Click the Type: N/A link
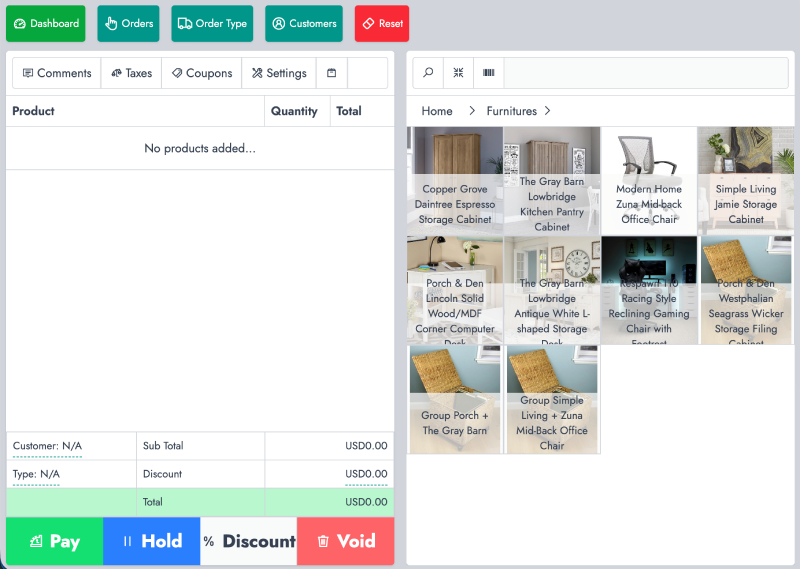This screenshot has width=800, height=569. click(x=36, y=474)
